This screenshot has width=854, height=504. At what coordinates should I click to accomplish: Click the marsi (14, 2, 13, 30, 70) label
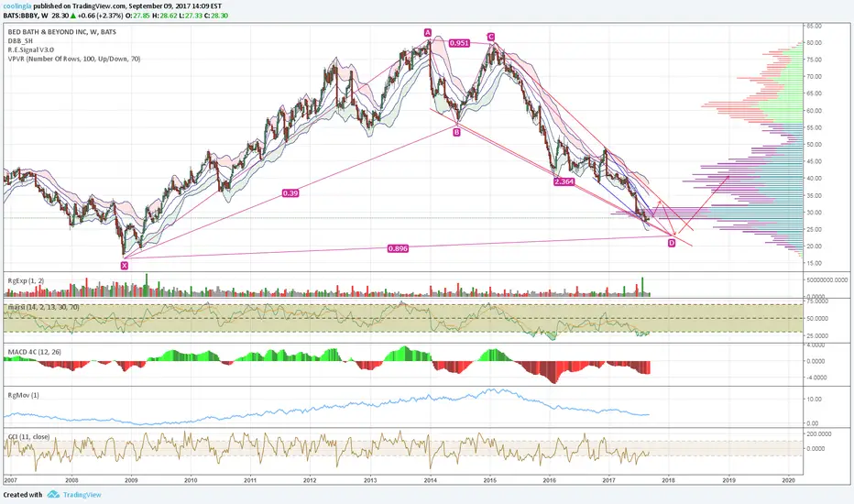[x=44, y=307]
